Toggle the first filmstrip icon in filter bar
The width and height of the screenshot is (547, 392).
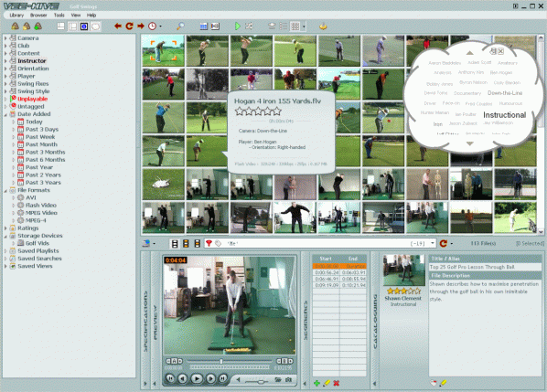(175, 244)
